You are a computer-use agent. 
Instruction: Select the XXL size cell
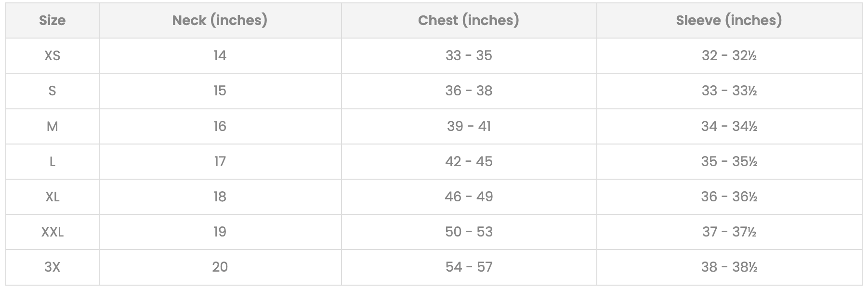52,232
